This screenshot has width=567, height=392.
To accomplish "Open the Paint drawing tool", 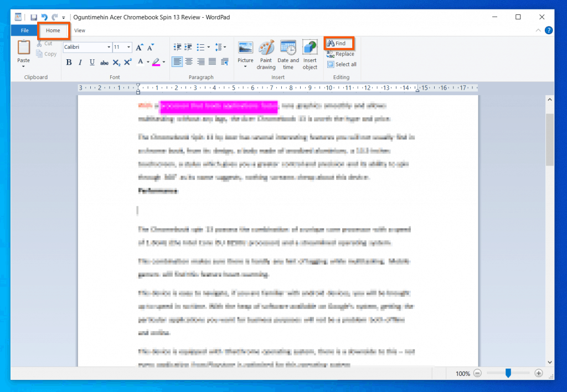I will [x=266, y=53].
